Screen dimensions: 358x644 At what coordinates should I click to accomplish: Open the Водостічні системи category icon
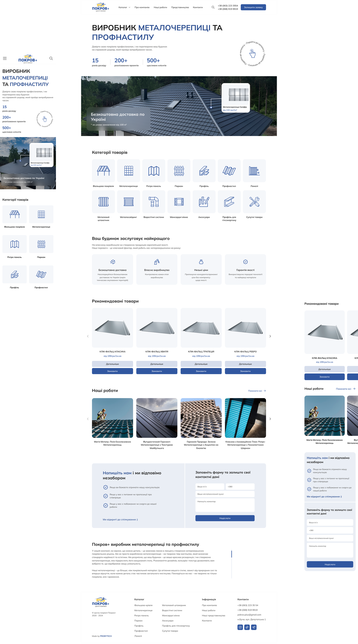pos(154,202)
